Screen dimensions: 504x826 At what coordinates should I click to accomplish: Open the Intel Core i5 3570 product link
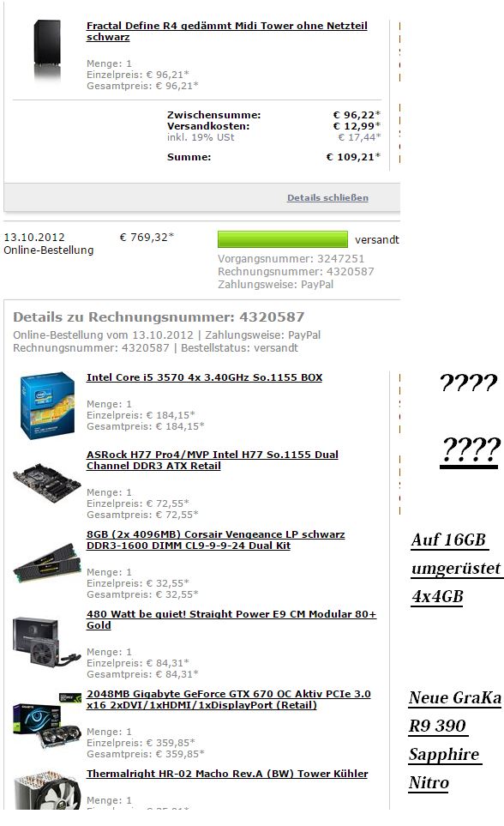click(x=204, y=377)
